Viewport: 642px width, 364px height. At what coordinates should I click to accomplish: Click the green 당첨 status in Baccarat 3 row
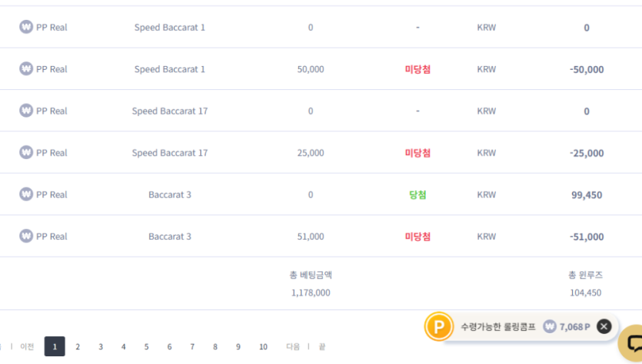[417, 195]
